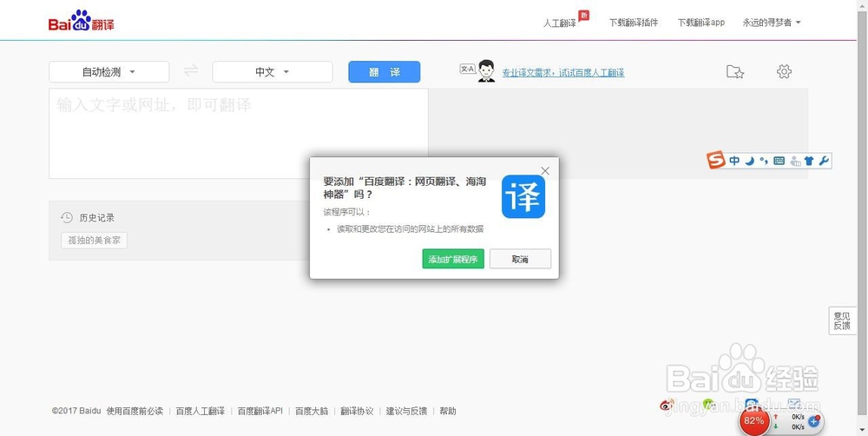Viewport: 868px width, 436px height.
Task: Click the 历史记录 heading text
Action: 97,218
